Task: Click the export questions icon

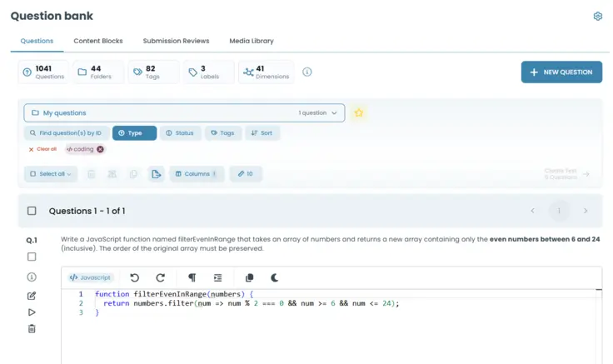Action: (156, 174)
